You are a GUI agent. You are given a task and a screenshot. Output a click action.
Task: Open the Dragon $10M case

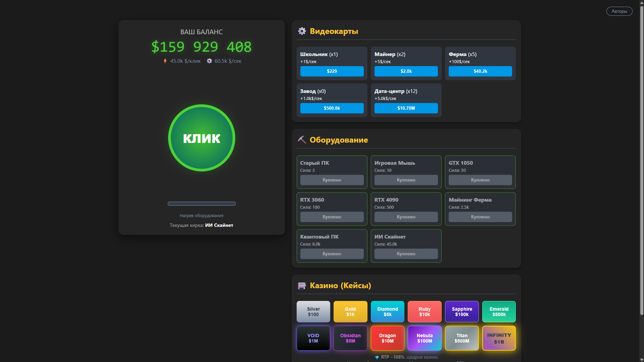(x=388, y=338)
